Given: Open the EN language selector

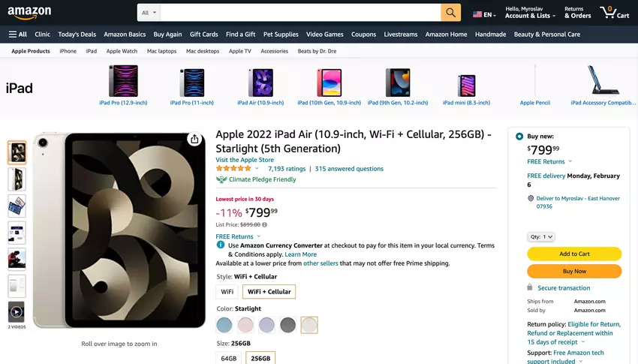Looking at the screenshot, I should pyautogui.click(x=483, y=14).
